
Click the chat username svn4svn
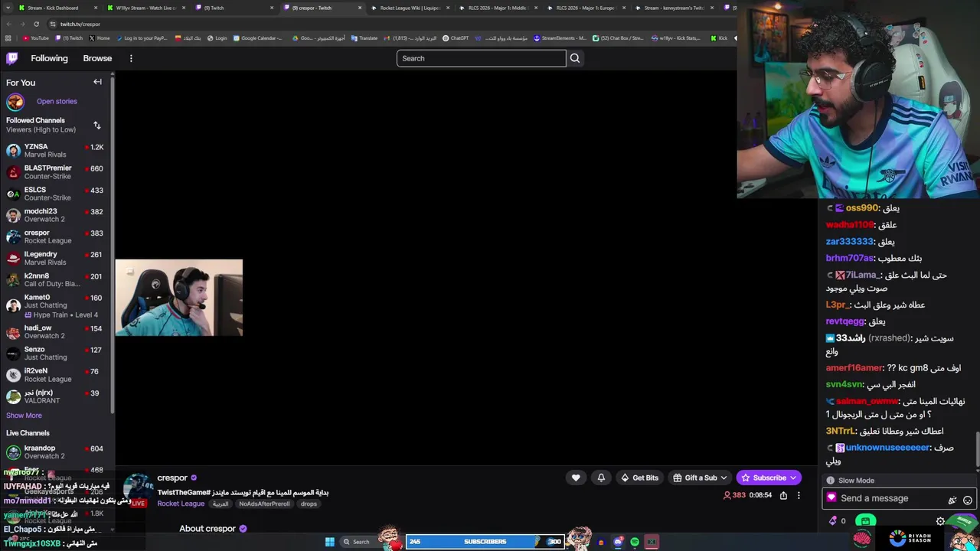click(x=844, y=385)
